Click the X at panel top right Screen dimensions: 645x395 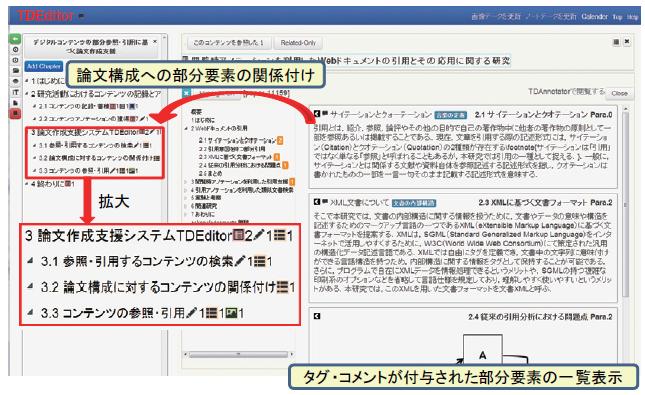coord(627,42)
